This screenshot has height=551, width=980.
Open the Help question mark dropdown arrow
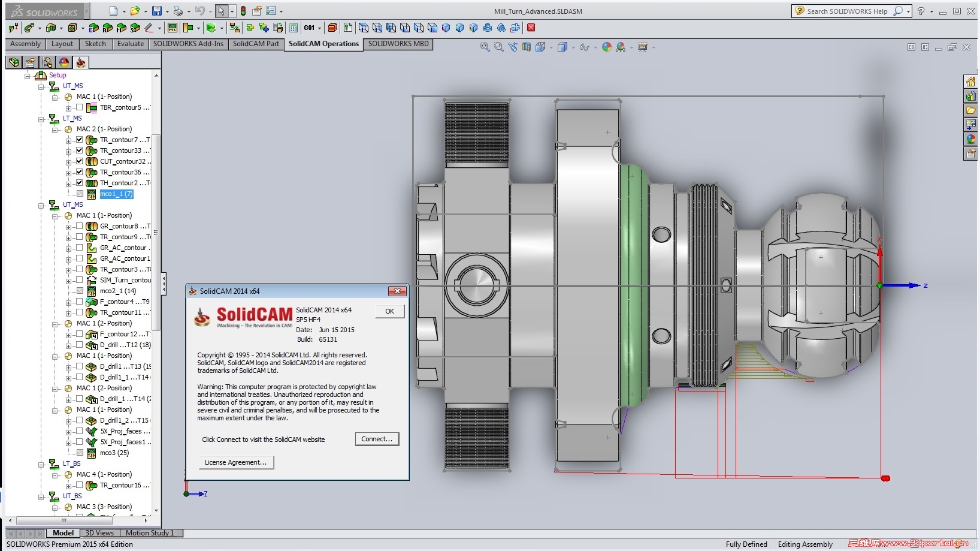point(931,11)
